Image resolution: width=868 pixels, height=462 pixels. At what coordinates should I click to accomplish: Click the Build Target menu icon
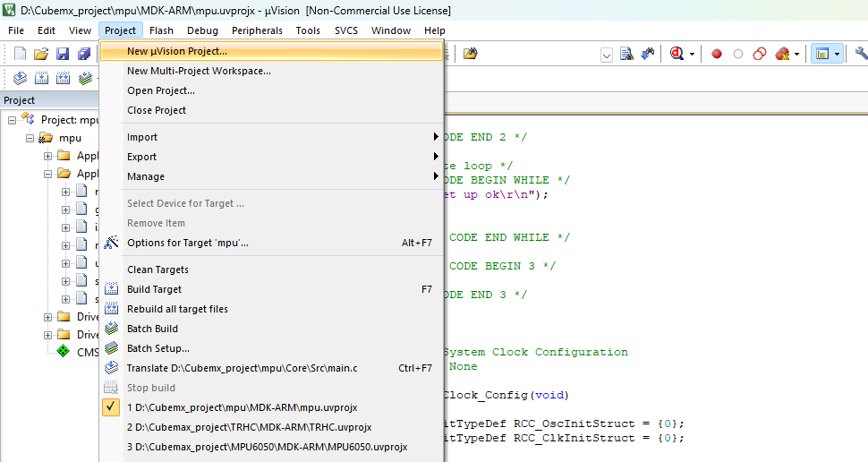pyautogui.click(x=111, y=289)
